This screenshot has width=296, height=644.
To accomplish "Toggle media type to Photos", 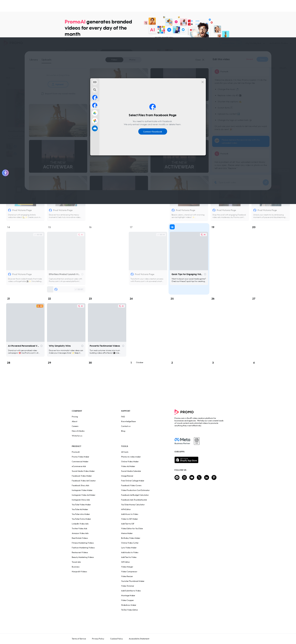I will point(132,60).
